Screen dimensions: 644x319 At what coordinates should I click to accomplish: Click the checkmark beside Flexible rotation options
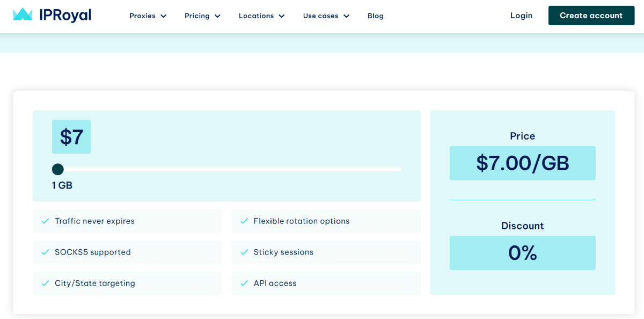coord(244,221)
